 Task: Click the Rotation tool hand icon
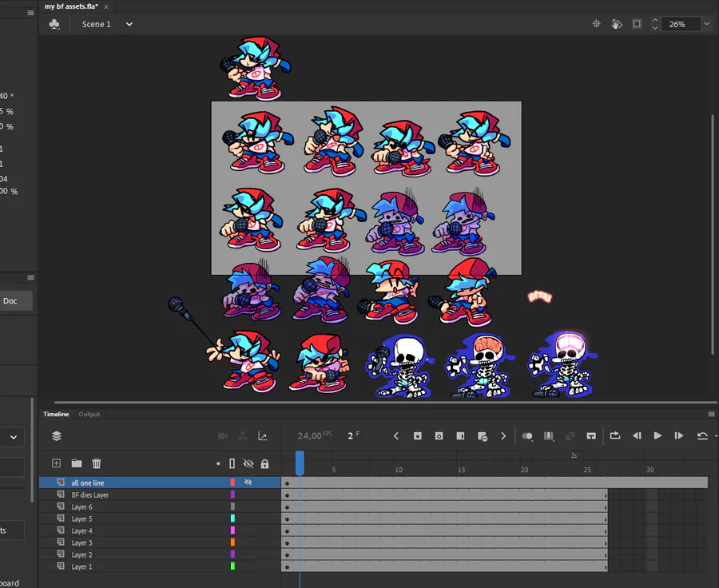617,24
